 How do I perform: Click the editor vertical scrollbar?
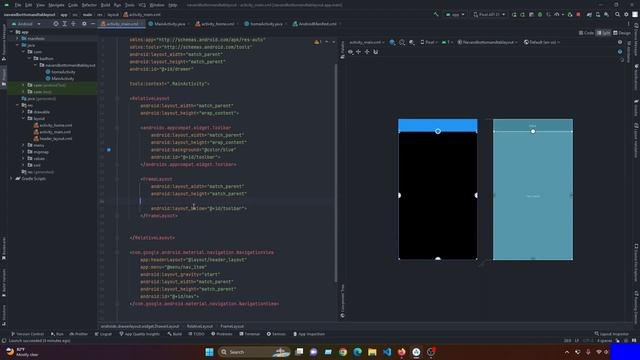(336, 172)
